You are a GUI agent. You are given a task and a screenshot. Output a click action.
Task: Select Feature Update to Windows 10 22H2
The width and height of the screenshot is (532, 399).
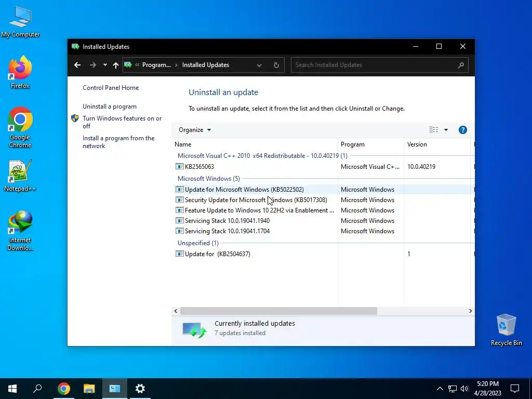(x=323, y=210)
